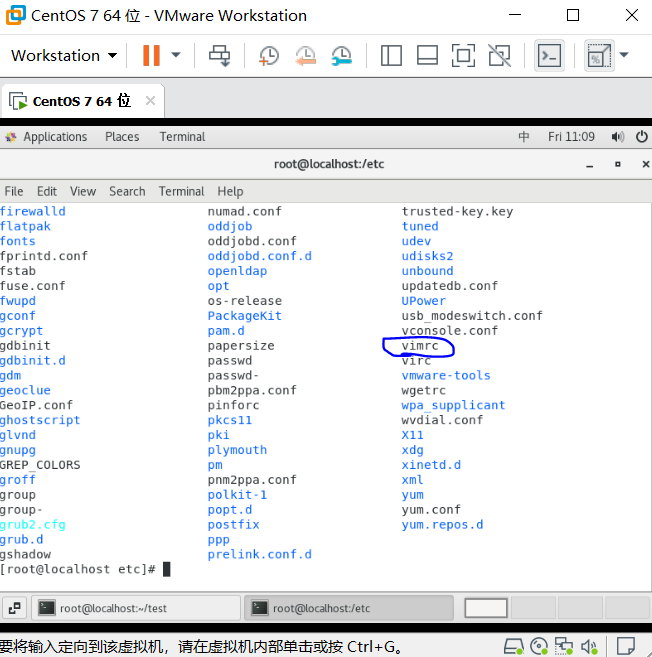The image size is (652, 657).
Task: Click the GREP_COLORS file entry
Action: point(40,465)
